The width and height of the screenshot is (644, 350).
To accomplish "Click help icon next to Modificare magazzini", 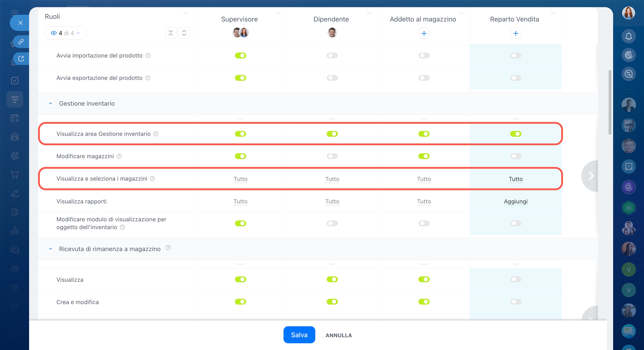I will (119, 156).
